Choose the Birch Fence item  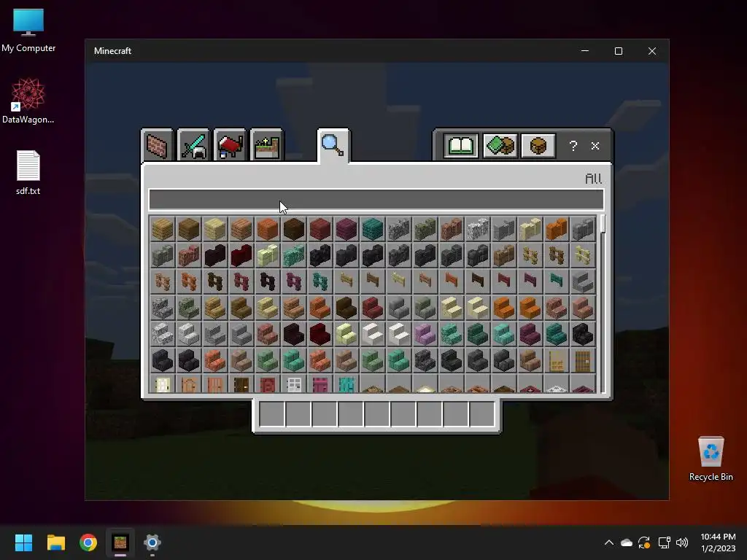(582, 255)
